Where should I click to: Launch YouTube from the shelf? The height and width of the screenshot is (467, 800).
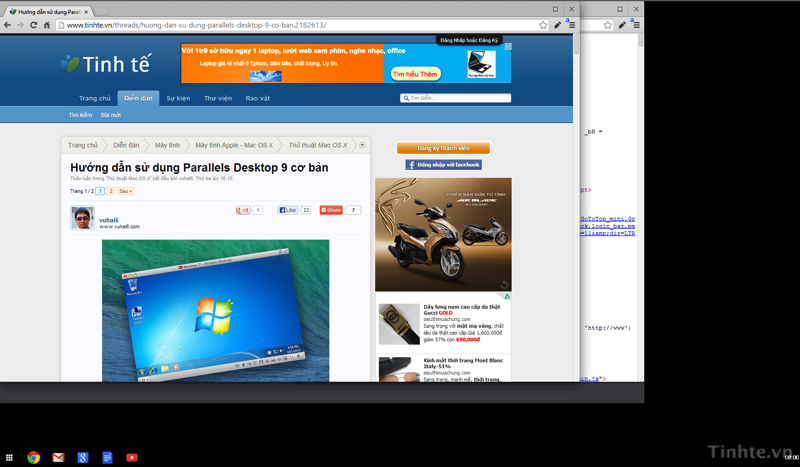coord(131,457)
